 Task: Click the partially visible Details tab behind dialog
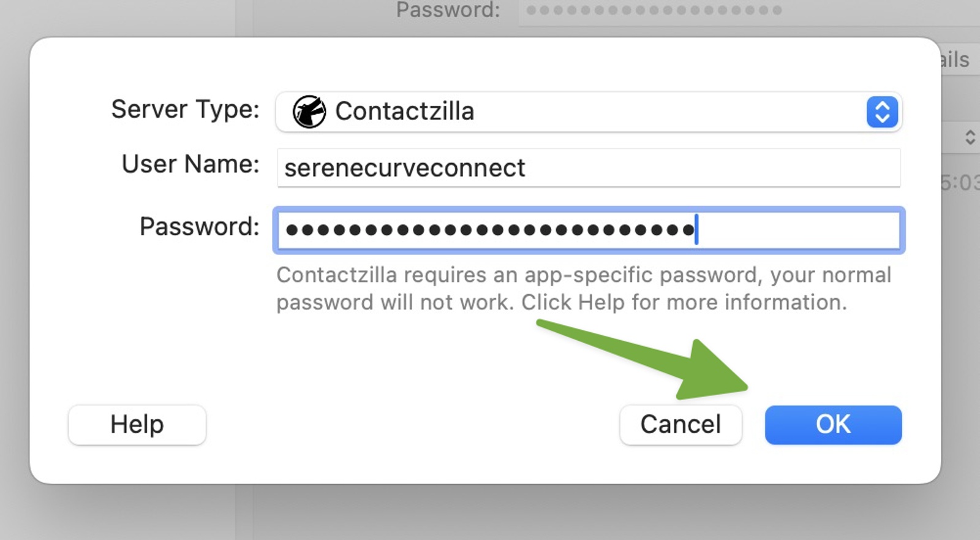tap(953, 59)
